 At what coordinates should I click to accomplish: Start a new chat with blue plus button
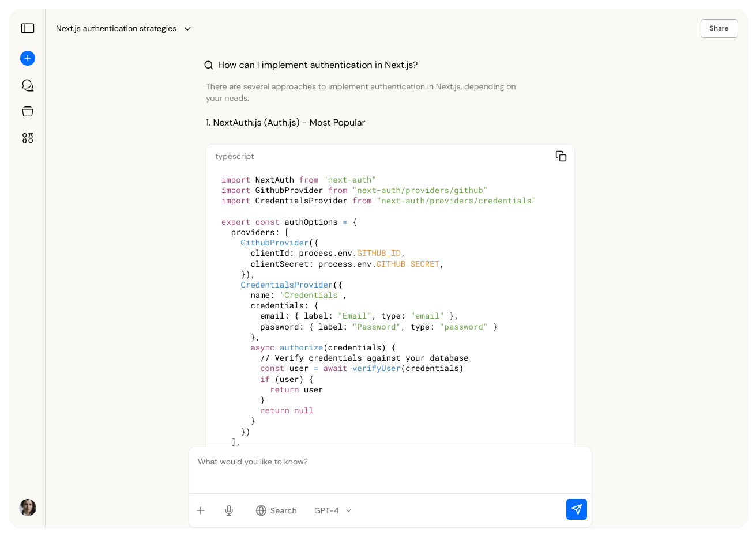pos(28,58)
